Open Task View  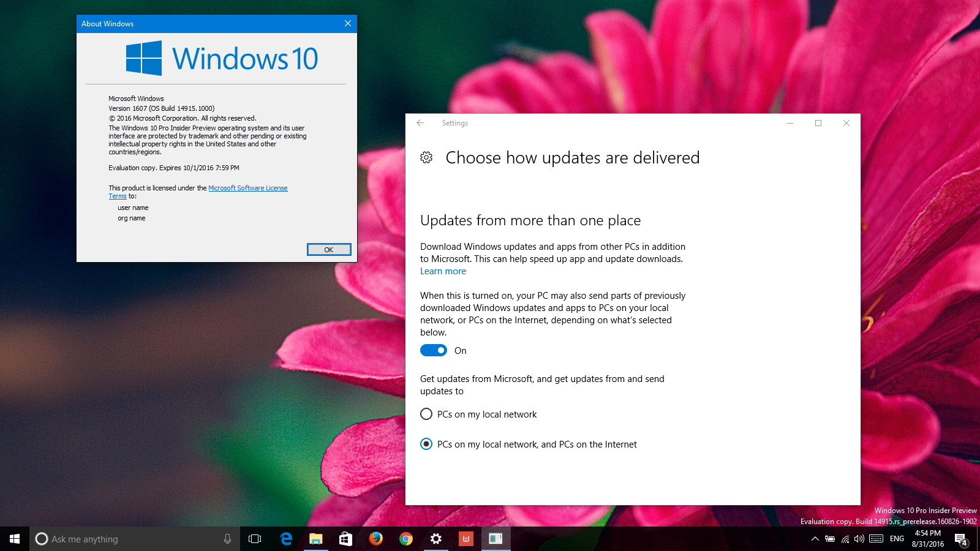click(x=255, y=539)
